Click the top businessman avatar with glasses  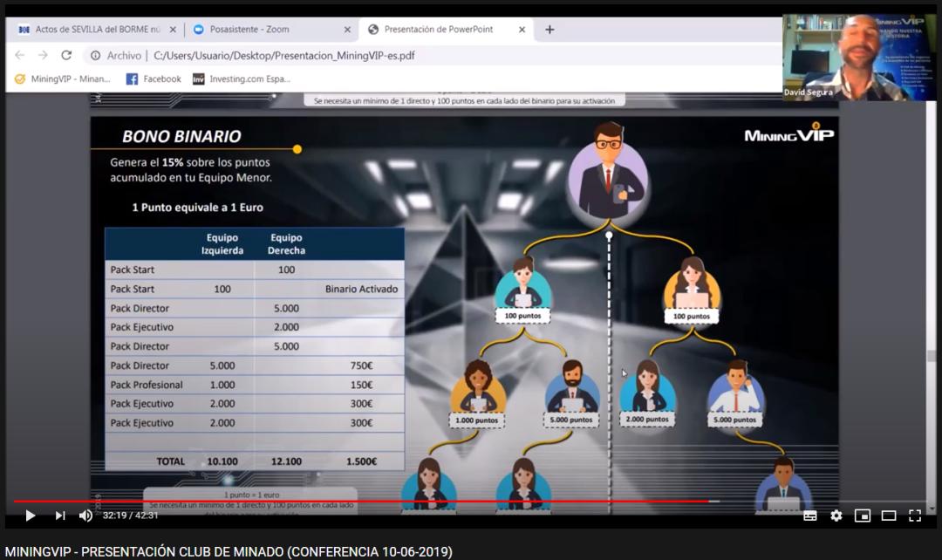[609, 173]
